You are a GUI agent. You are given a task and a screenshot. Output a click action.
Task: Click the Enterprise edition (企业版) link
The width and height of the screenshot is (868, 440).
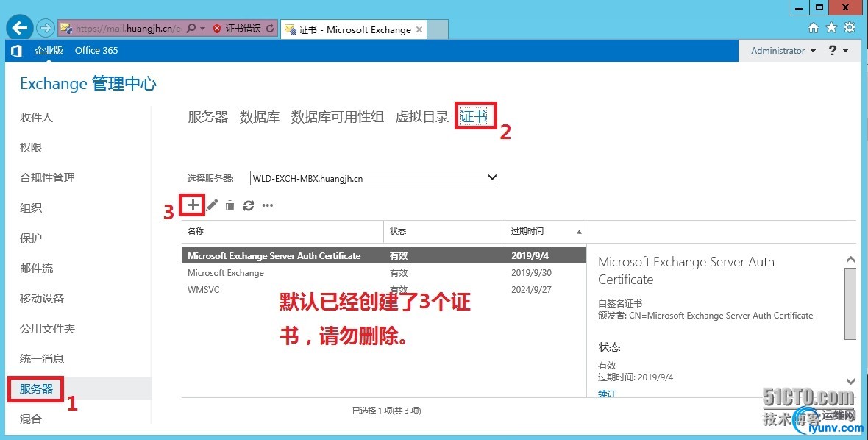point(49,50)
